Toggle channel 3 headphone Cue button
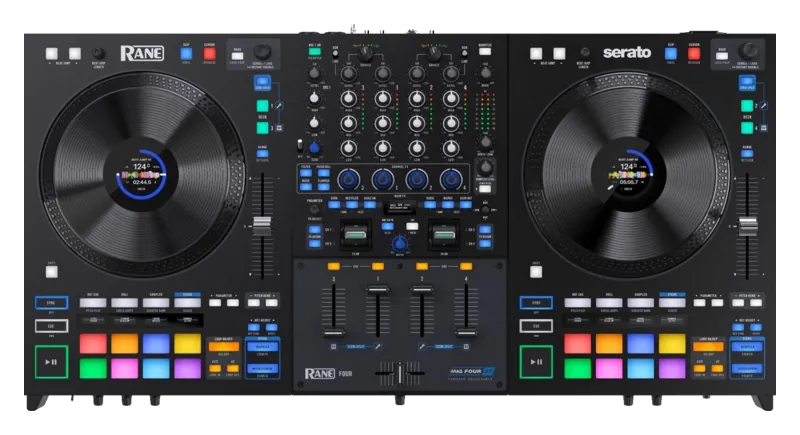This screenshot has width=800, height=435. pos(334,266)
